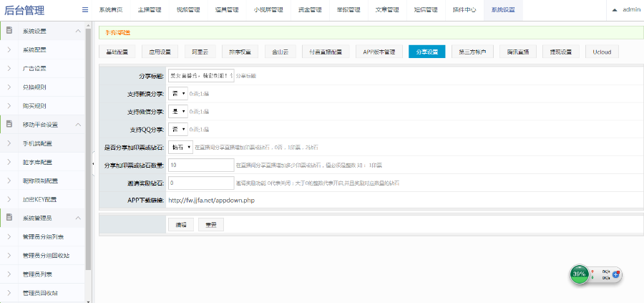
Task: Switch to the 第三方帐户 tab
Action: point(472,52)
